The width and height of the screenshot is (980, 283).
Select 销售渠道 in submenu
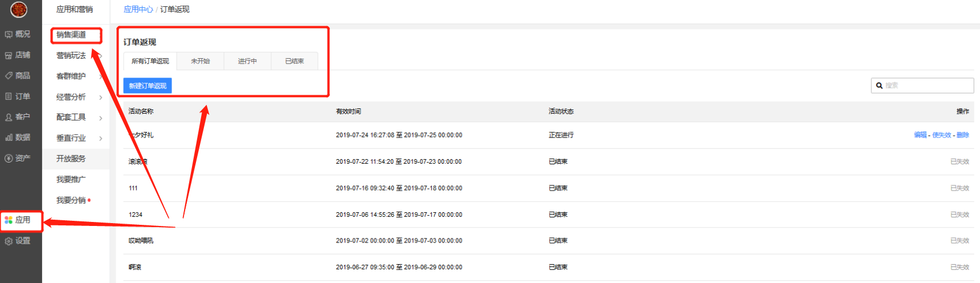[71, 35]
